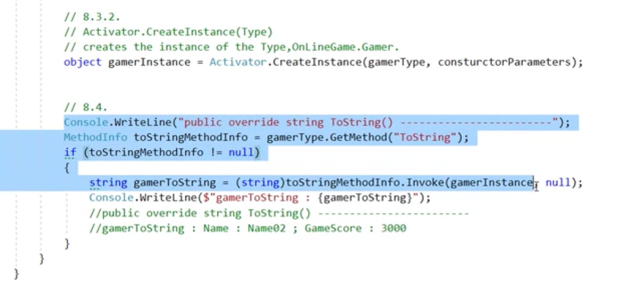Click the "(string)" cast expression

tap(260, 182)
